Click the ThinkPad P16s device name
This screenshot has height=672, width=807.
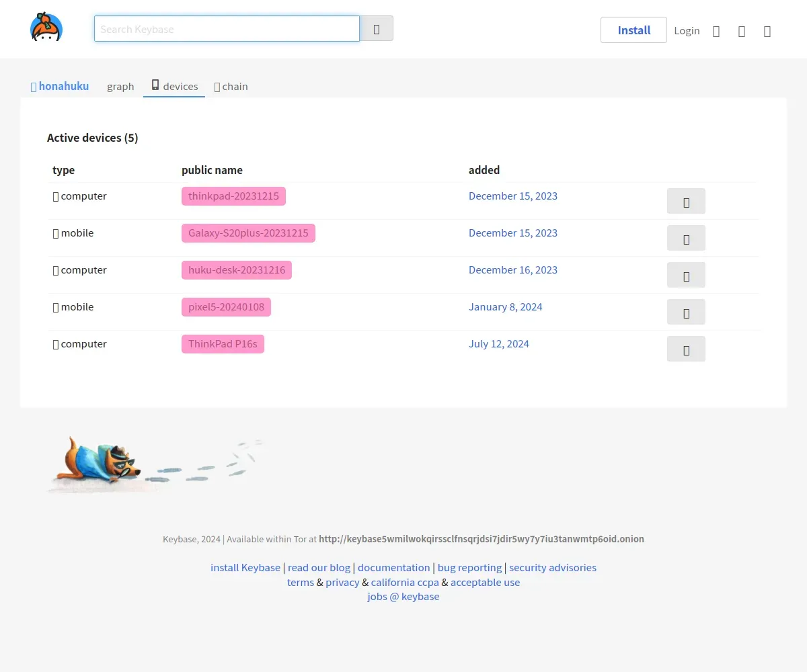[x=223, y=344]
